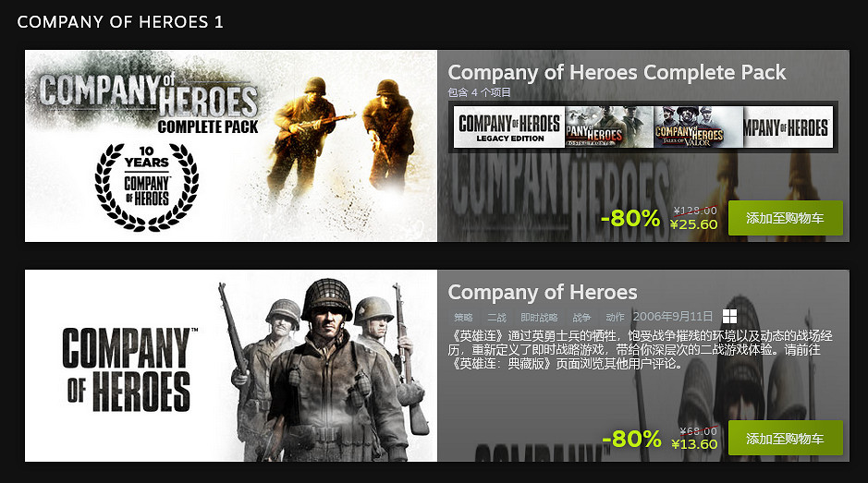Select the 策略 tag
This screenshot has height=483, width=868.
(x=463, y=317)
